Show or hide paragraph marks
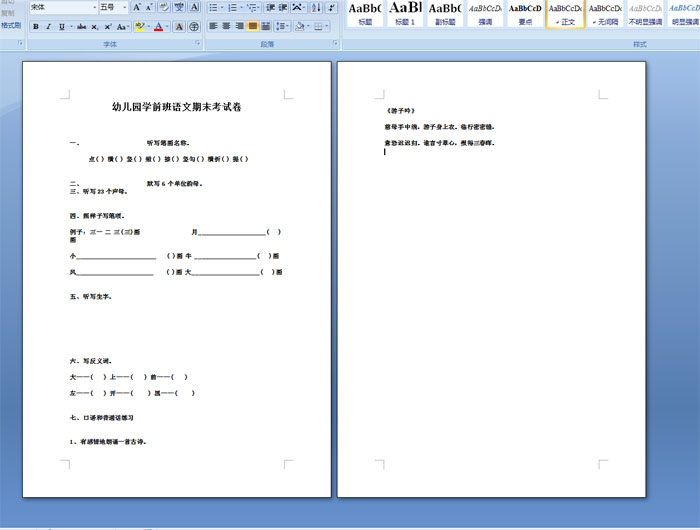This screenshot has height=530, width=700. click(x=331, y=8)
